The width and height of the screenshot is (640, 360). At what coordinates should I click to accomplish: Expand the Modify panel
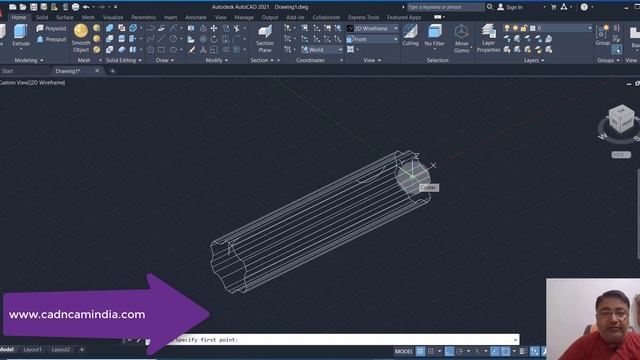[217, 60]
